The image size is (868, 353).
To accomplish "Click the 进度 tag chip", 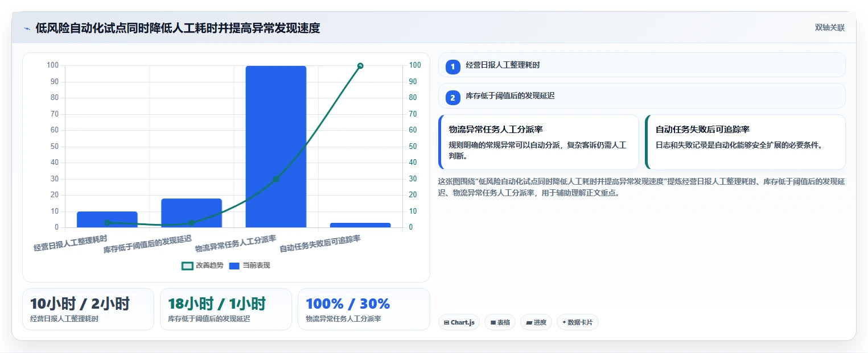I will (536, 322).
